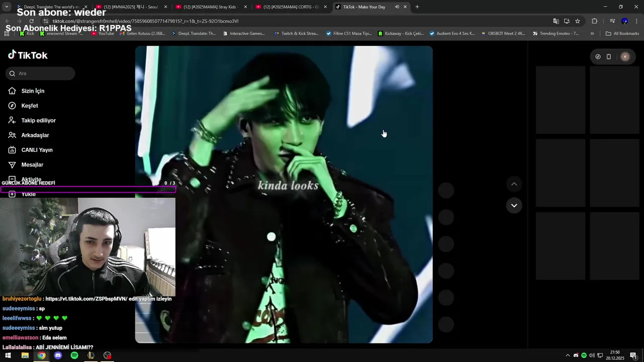Open the Chrome three-dot menu
The width and height of the screenshot is (644, 362).
click(636, 21)
